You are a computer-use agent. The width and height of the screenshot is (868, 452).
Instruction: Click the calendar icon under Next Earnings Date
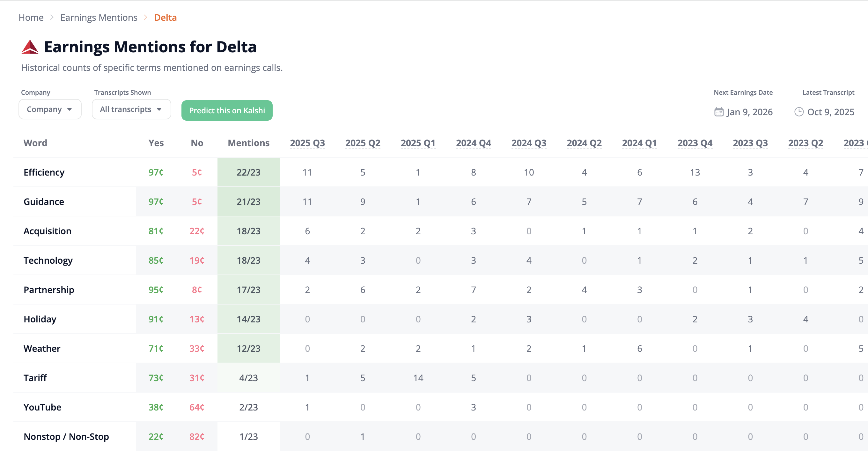point(719,111)
